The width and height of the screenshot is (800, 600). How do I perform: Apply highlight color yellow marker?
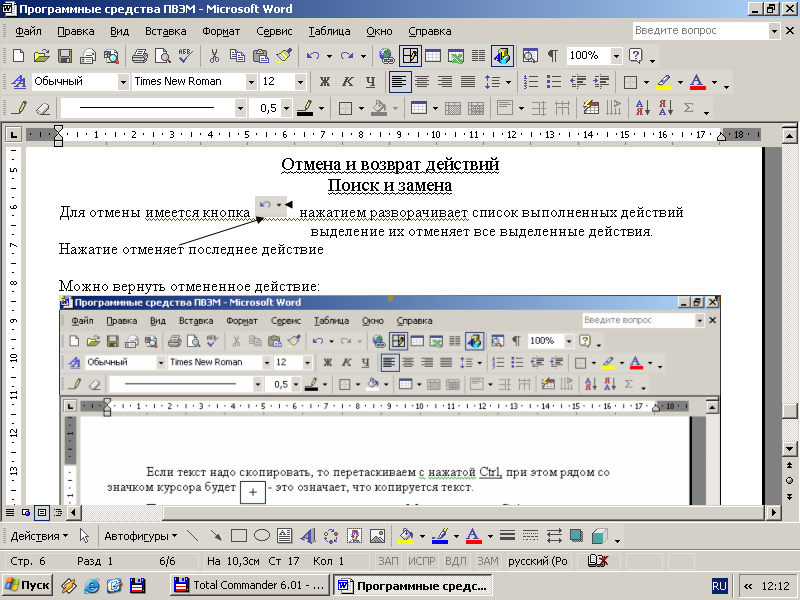(x=664, y=82)
